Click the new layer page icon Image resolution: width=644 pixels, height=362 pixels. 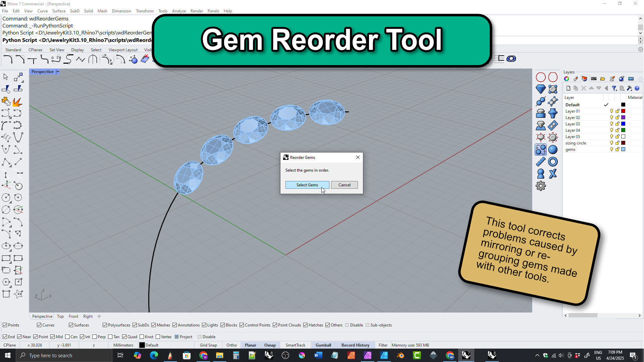click(568, 88)
